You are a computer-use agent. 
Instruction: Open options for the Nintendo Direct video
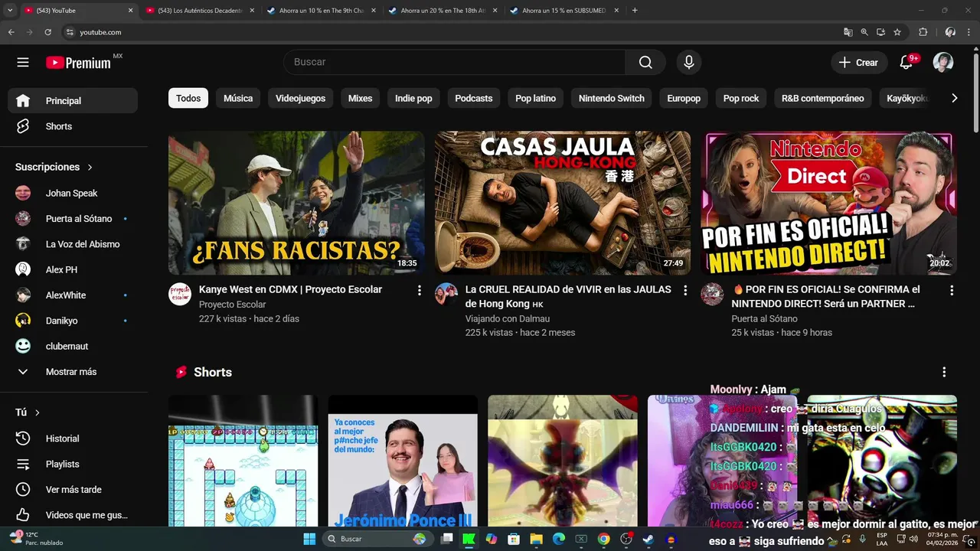(x=952, y=290)
